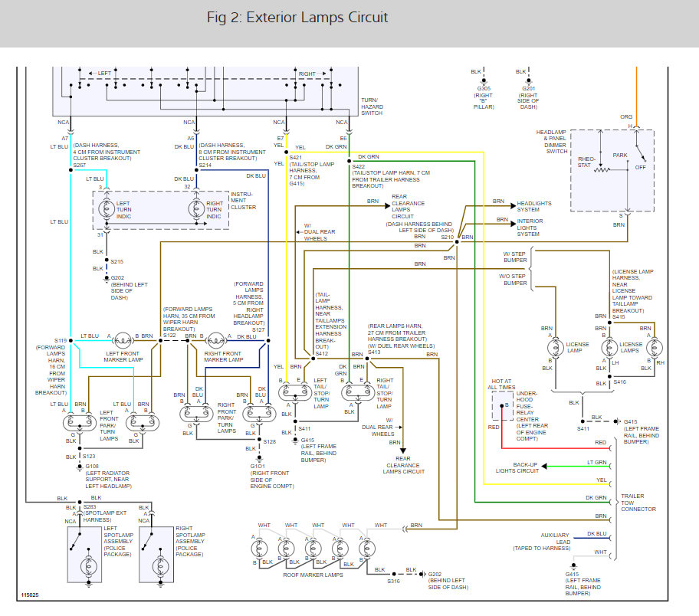Click the G202 ground symbol below S215
Viewport: 699px width, 616px height.
(107, 279)
